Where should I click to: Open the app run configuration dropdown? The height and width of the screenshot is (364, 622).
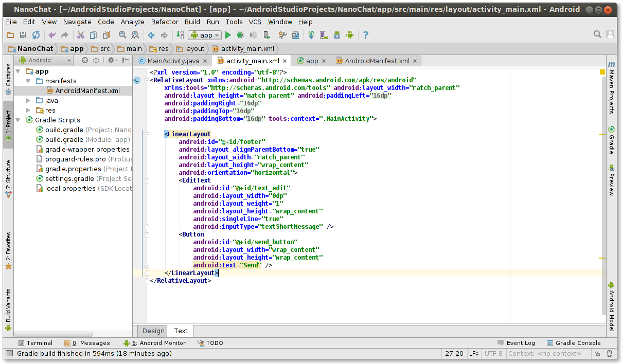point(205,35)
